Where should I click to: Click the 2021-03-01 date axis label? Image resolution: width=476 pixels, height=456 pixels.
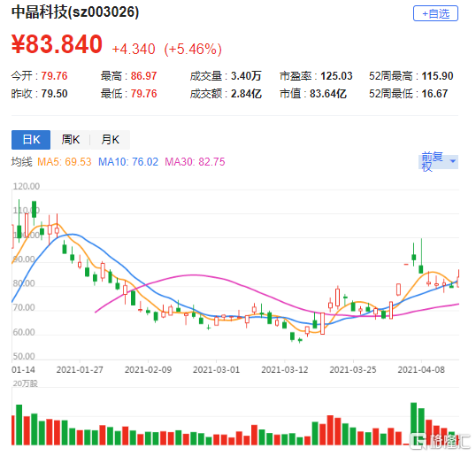coord(217,370)
